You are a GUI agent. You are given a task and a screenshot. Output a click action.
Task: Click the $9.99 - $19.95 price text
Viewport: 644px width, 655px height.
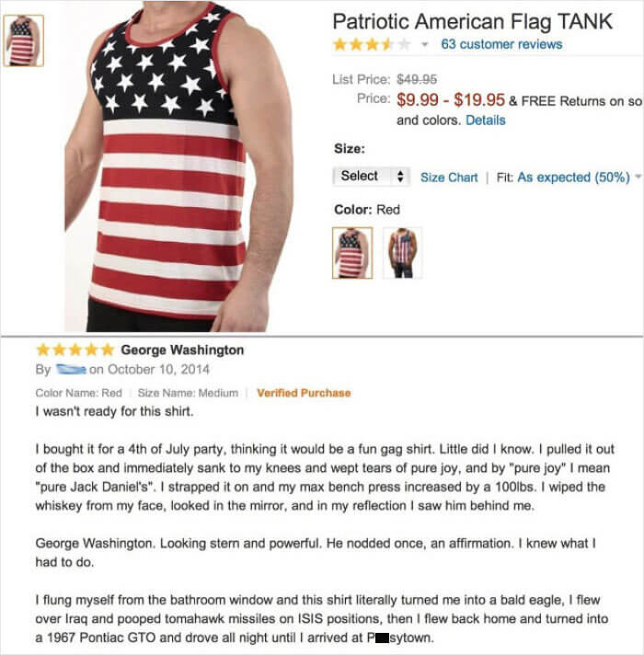tap(451, 100)
